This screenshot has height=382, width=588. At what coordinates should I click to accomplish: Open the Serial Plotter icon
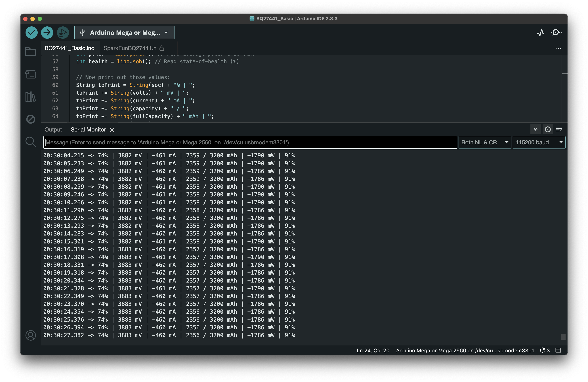coord(541,33)
